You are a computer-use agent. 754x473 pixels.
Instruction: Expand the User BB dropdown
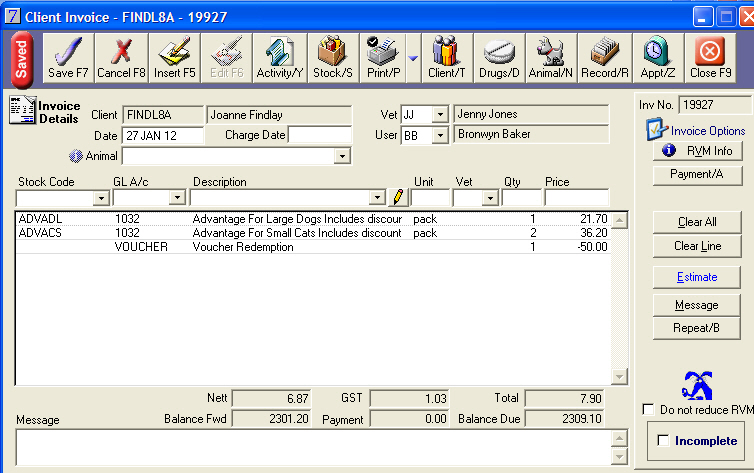440,136
